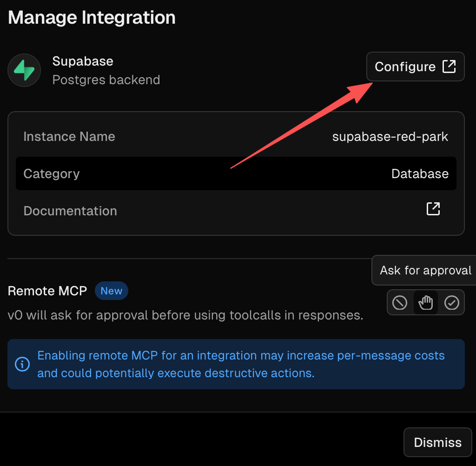
Task: Click the 'Postgres backend' subtitle
Action: [x=106, y=80]
